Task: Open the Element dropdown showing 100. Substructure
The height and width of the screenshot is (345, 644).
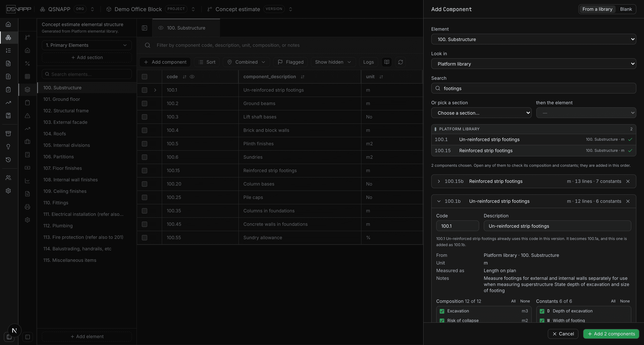Action: coord(533,39)
